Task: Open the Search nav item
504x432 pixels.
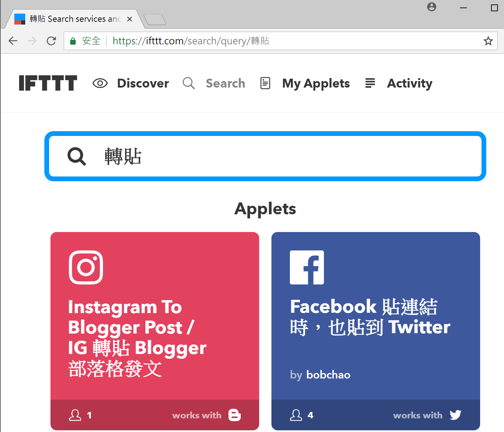Action: [x=225, y=83]
